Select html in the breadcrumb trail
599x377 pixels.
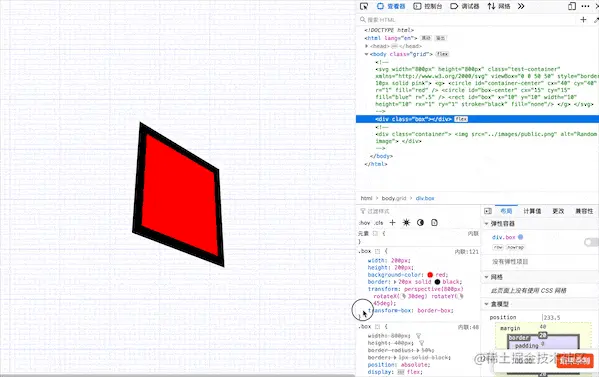click(x=366, y=198)
